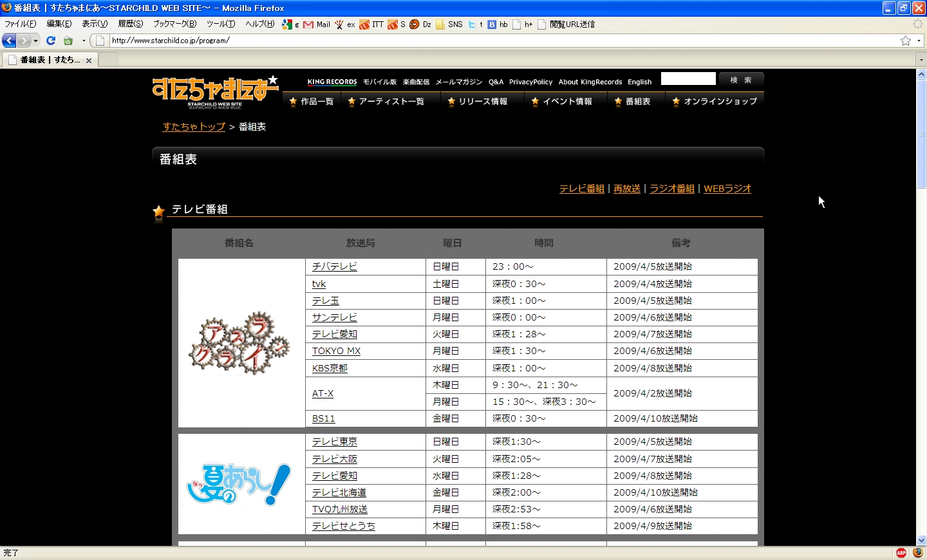Go back using the blue back arrow
The width and height of the screenshot is (927, 560).
(x=10, y=41)
